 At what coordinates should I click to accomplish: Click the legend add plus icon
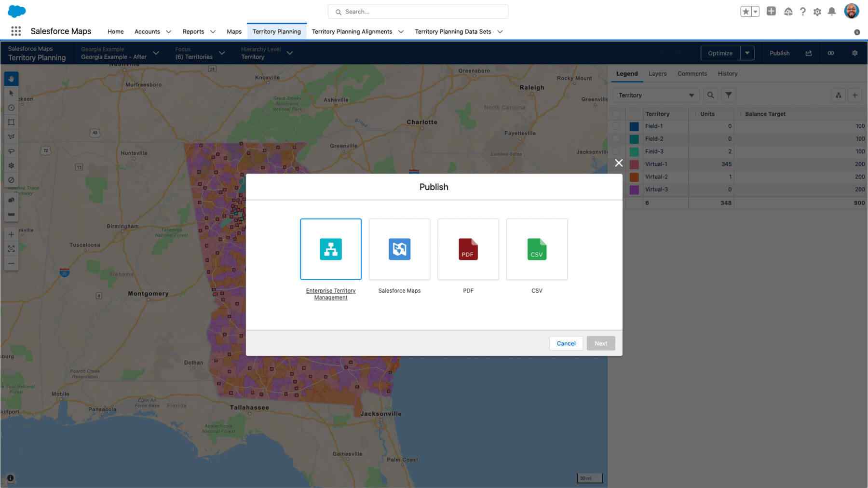pyautogui.click(x=855, y=95)
